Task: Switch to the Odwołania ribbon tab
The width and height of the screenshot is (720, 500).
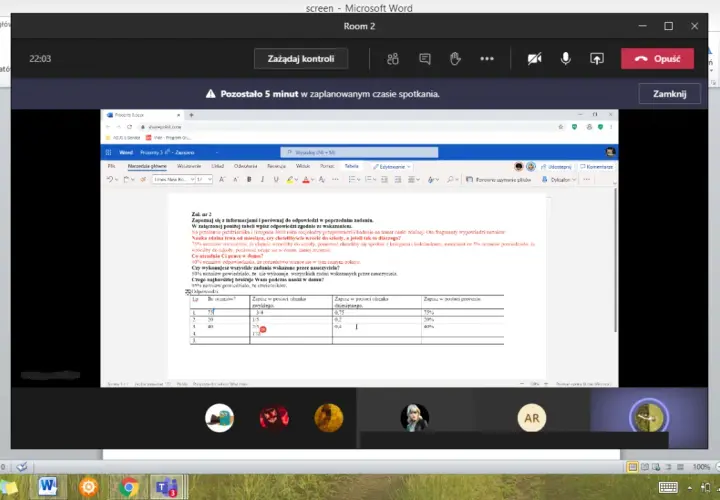Action: (246, 166)
